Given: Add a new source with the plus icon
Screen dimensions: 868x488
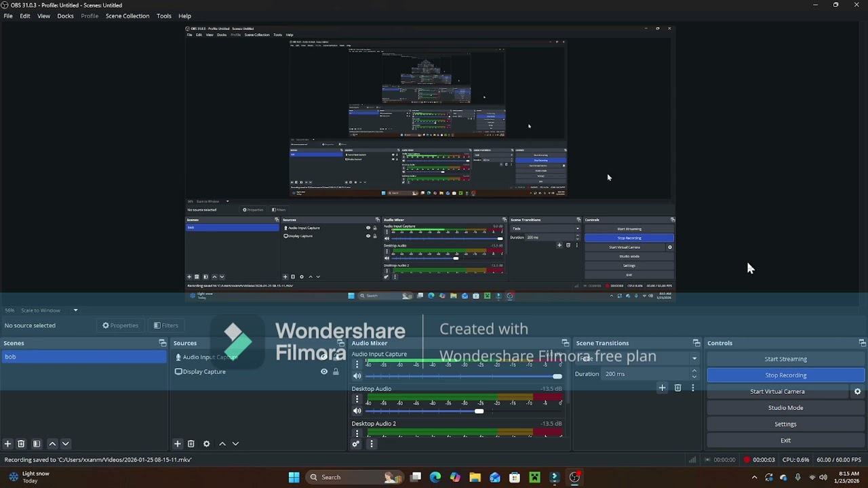Looking at the screenshot, I should (x=177, y=444).
